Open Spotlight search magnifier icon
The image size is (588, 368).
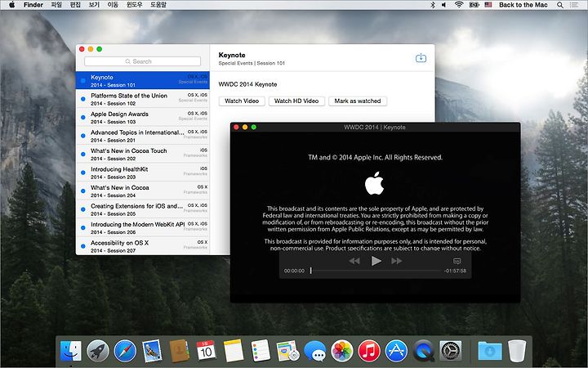point(560,5)
